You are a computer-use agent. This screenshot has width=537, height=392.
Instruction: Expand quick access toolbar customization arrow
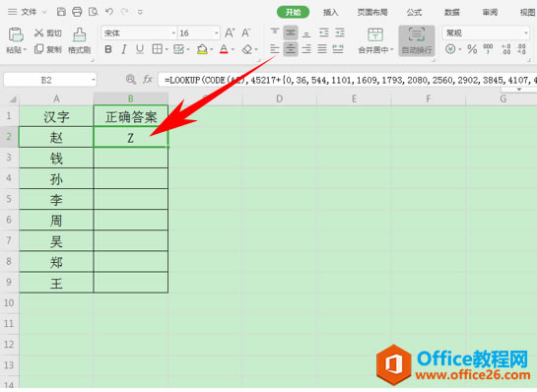[140, 13]
